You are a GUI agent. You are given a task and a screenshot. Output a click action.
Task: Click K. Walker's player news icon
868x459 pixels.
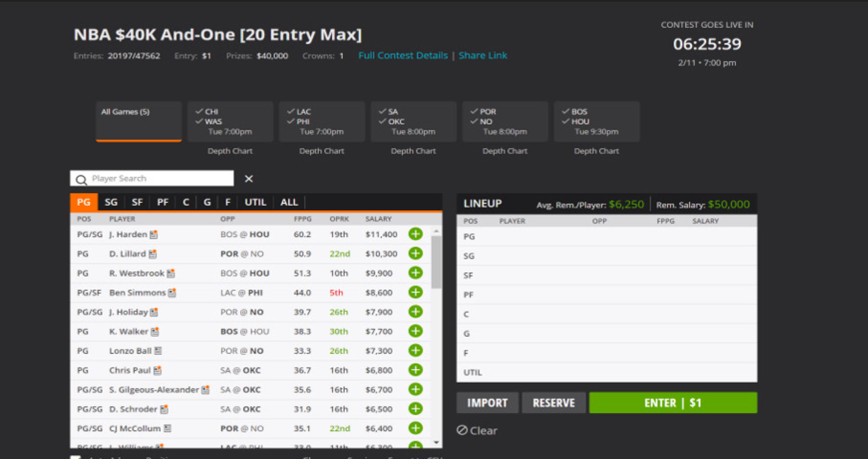[x=154, y=331]
